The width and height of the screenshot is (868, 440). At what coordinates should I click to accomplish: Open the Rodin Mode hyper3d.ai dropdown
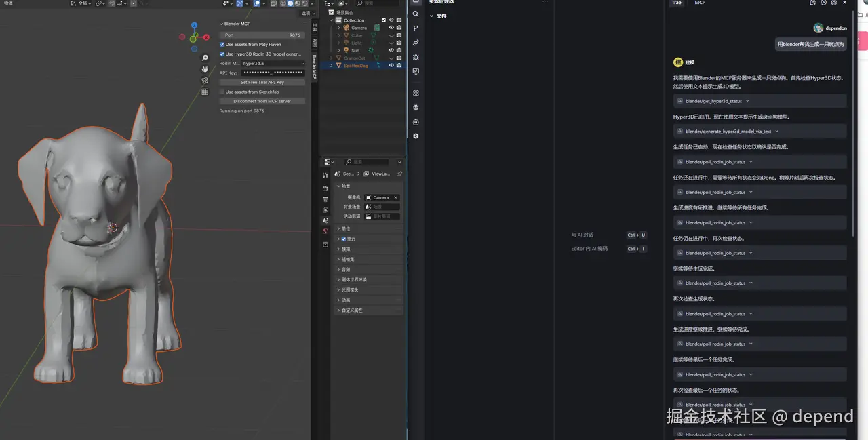click(273, 63)
